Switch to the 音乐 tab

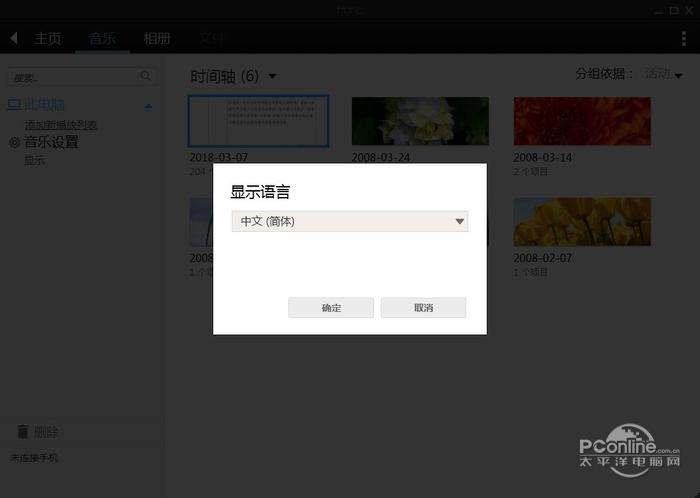102,39
